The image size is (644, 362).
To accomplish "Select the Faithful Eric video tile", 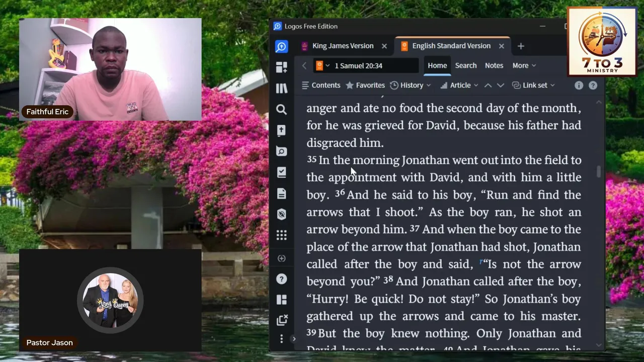I will (x=110, y=69).
